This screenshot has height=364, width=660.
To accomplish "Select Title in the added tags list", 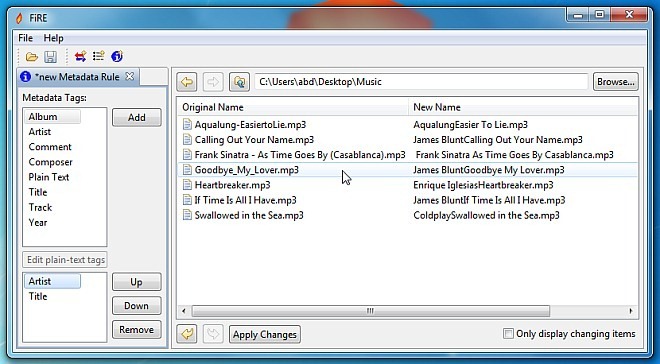I will tap(38, 296).
